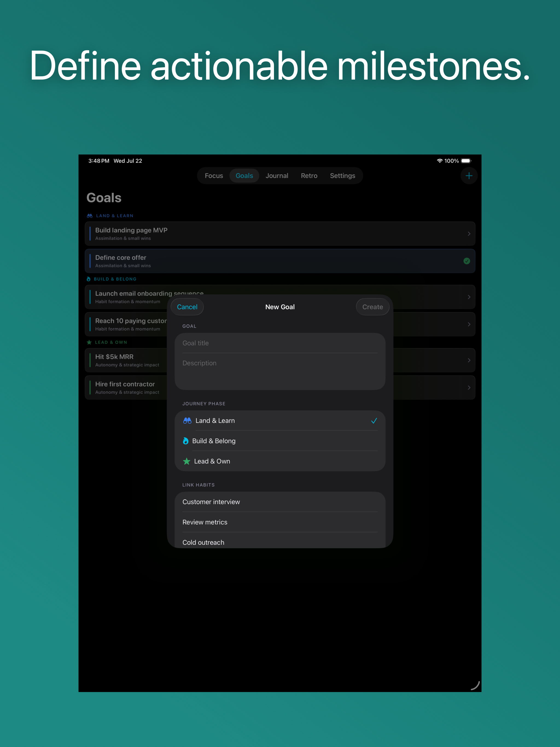Switch to the Retro tab

click(309, 176)
